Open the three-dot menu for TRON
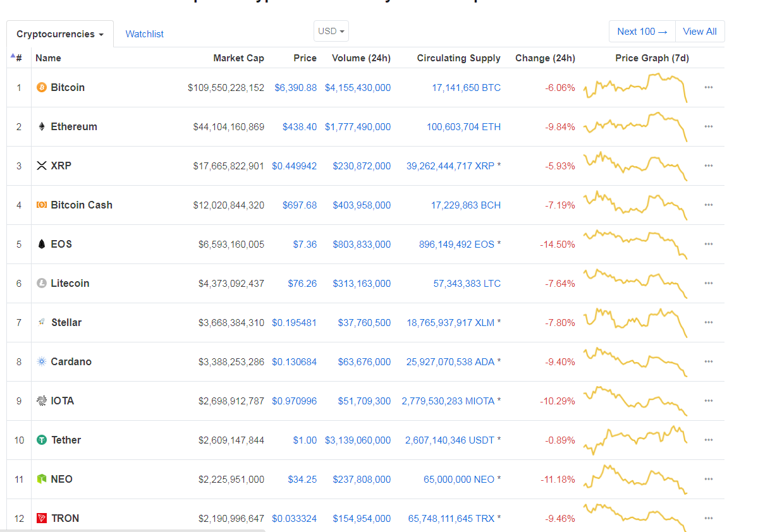Image resolution: width=758 pixels, height=532 pixels. point(708,518)
